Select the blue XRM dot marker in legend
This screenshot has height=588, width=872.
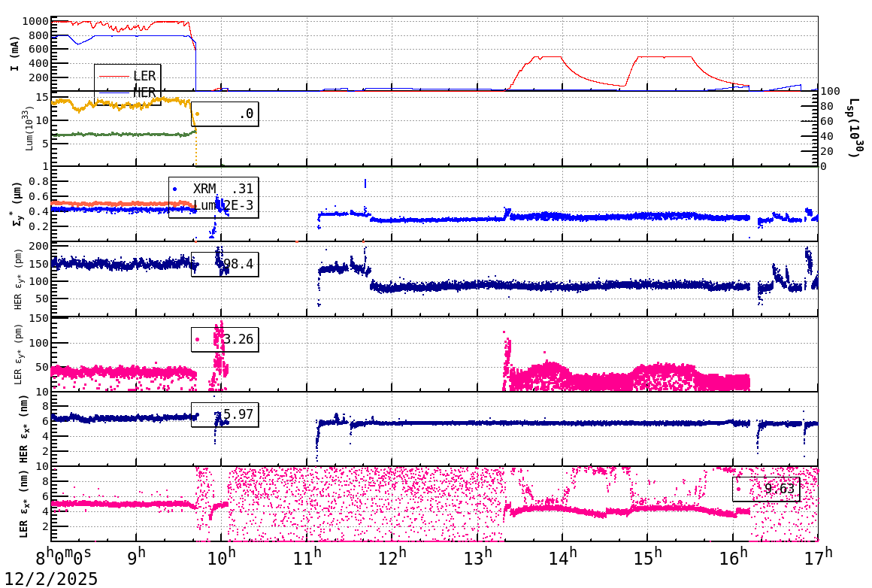(174, 189)
